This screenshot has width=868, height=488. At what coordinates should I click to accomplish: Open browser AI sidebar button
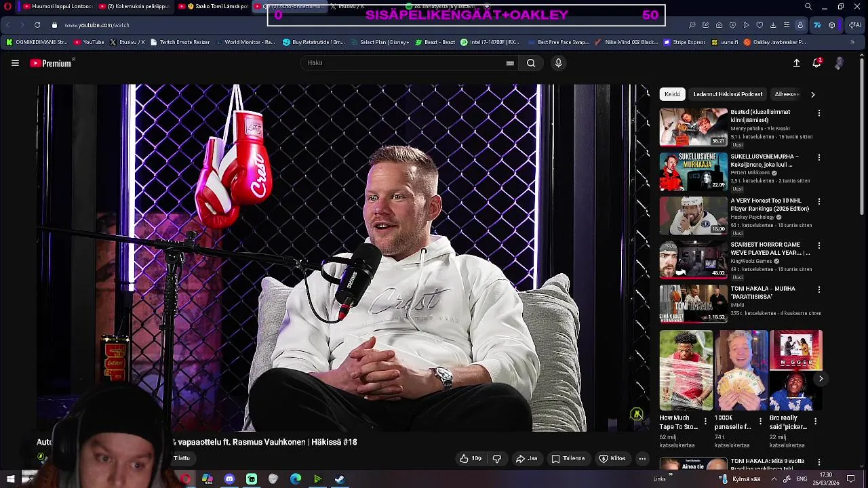pos(854,25)
